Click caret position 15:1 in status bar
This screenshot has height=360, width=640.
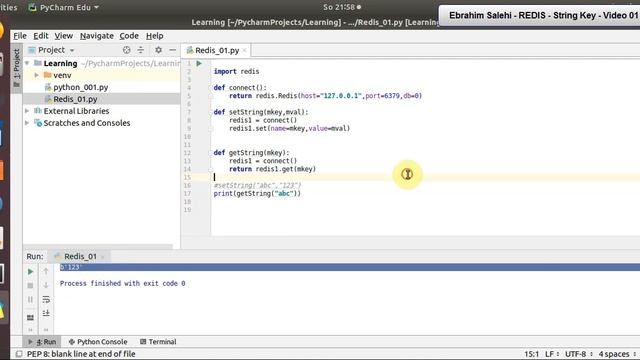coord(531,354)
